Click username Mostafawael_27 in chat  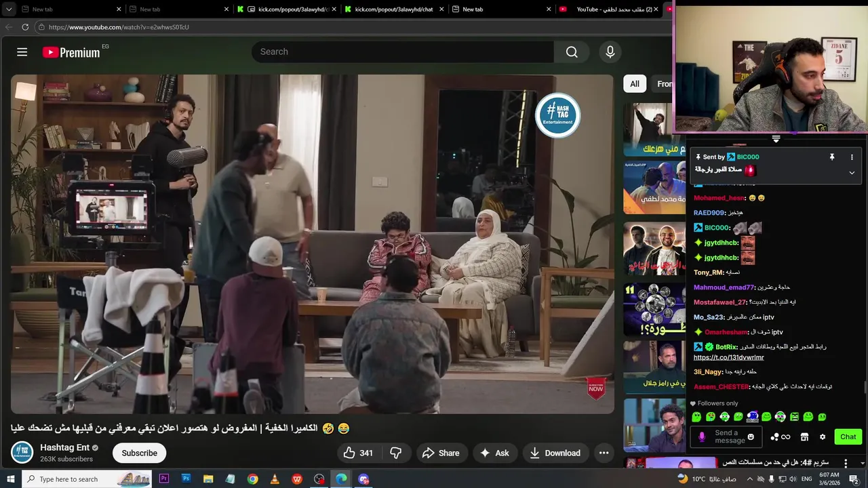point(719,302)
